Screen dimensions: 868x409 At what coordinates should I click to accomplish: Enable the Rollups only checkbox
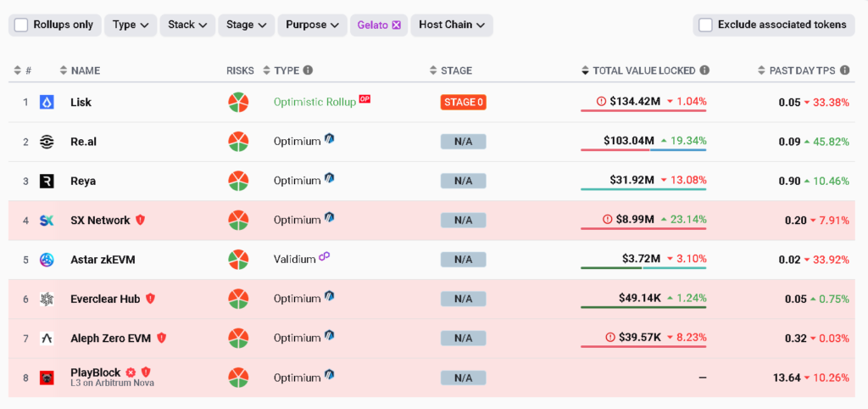coord(22,25)
